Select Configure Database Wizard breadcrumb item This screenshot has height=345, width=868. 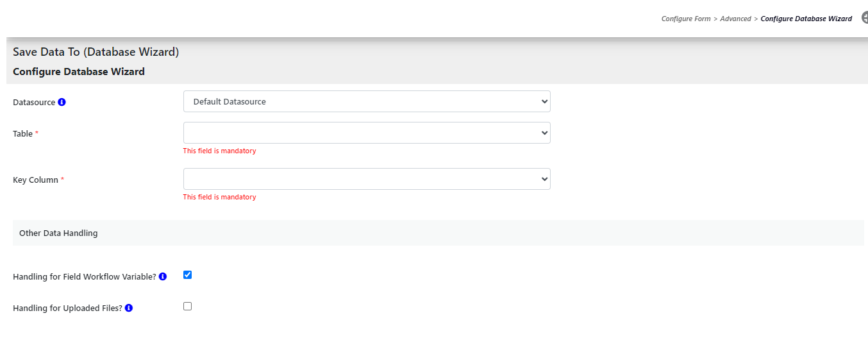click(806, 19)
